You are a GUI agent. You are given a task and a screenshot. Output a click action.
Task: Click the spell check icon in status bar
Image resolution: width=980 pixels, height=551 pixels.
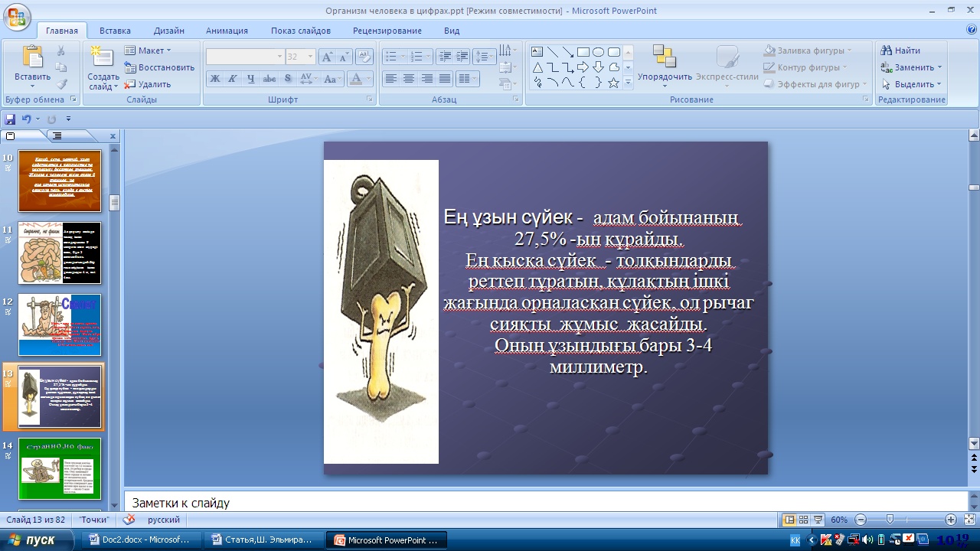129,520
